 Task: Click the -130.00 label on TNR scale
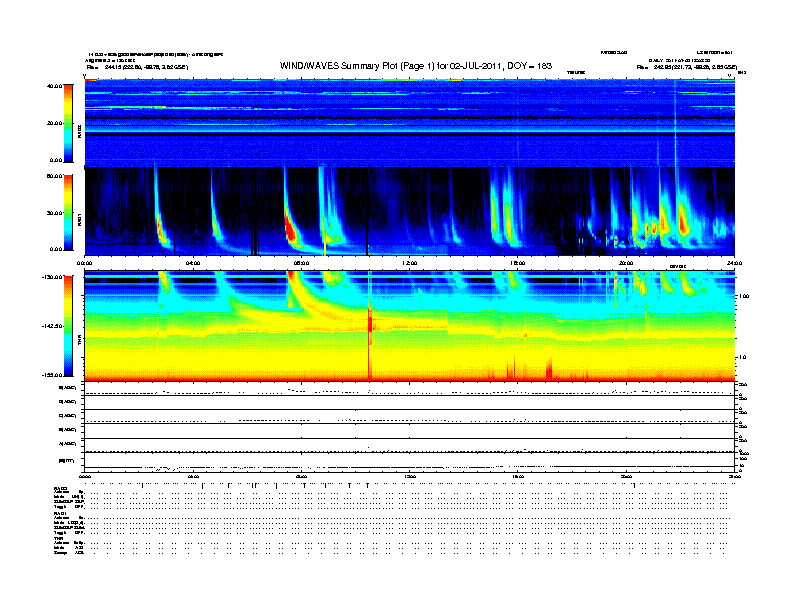point(52,277)
